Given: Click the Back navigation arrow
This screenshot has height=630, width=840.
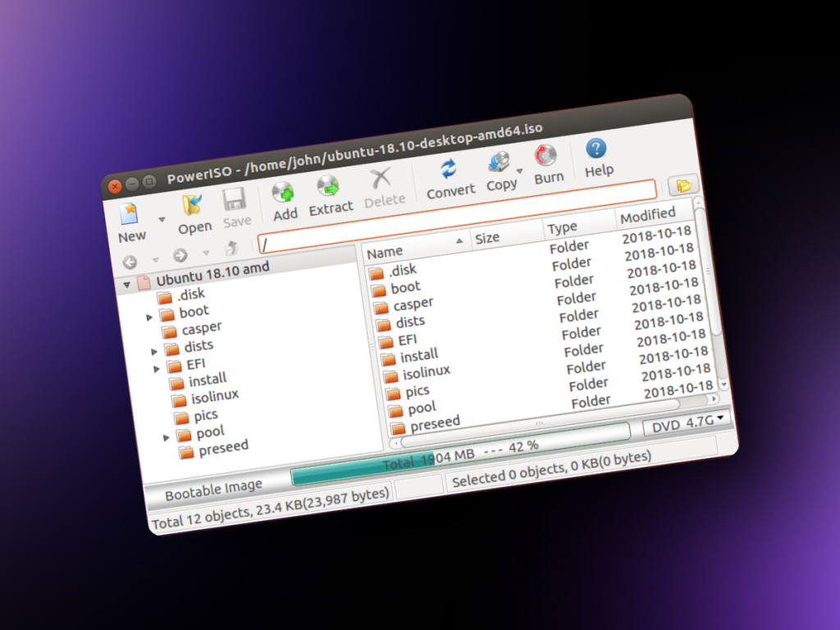Looking at the screenshot, I should pos(130,262).
